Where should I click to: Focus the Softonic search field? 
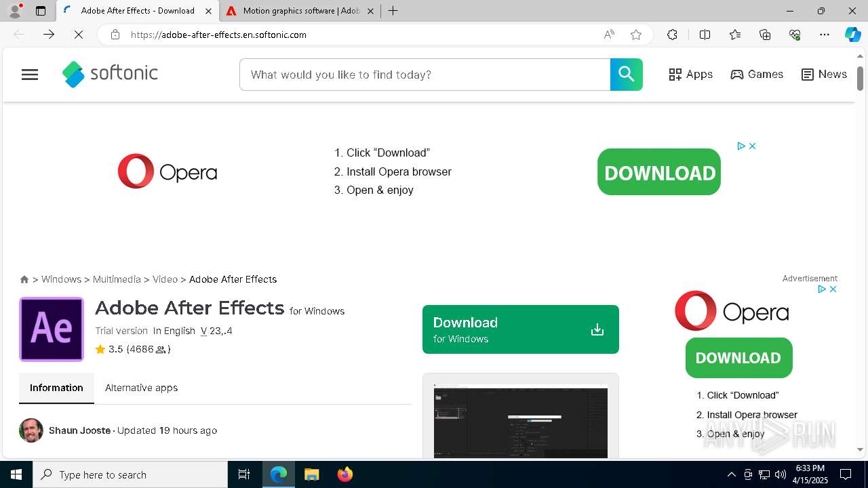tap(425, 75)
